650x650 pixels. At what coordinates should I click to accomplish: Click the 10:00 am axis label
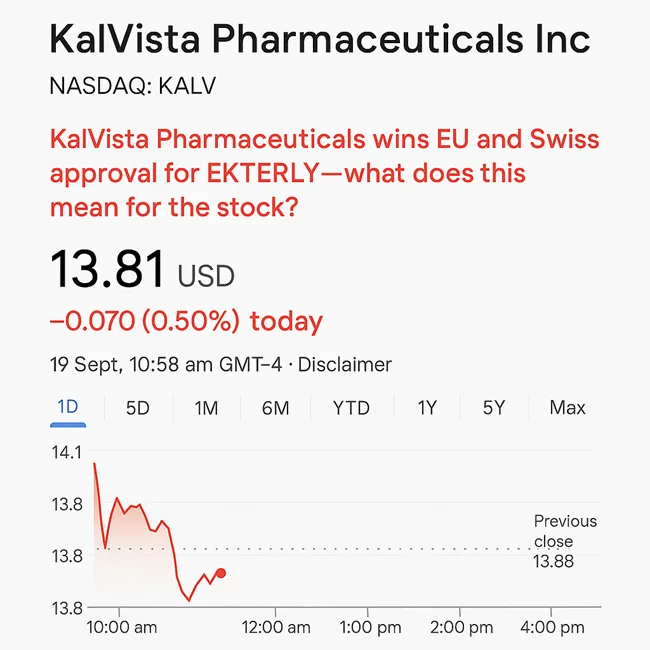click(x=123, y=628)
